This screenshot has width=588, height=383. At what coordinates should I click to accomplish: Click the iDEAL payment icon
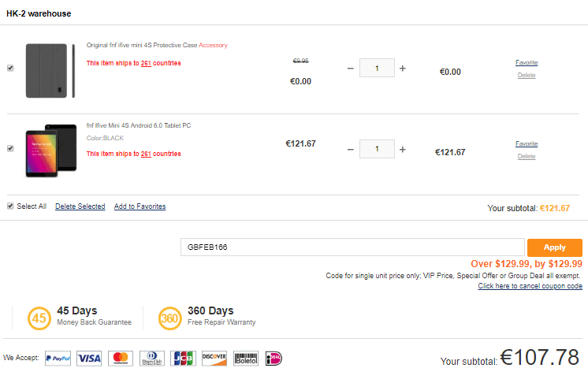pos(274,359)
